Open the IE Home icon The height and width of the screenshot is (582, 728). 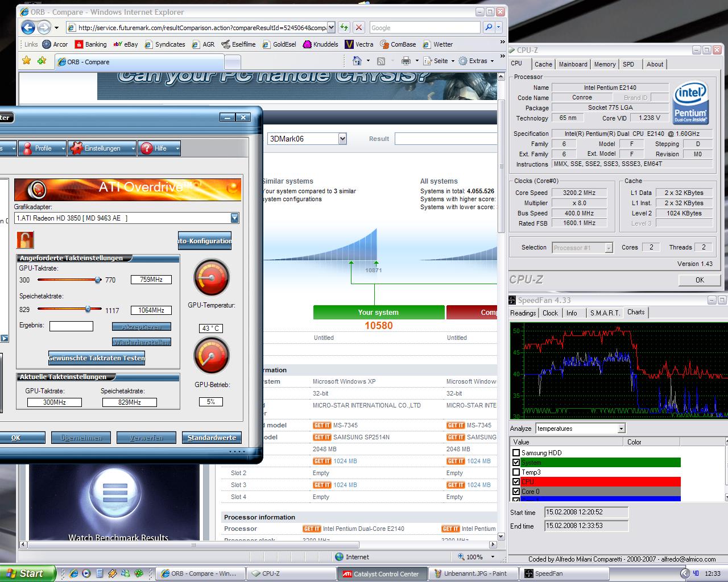pos(357,61)
